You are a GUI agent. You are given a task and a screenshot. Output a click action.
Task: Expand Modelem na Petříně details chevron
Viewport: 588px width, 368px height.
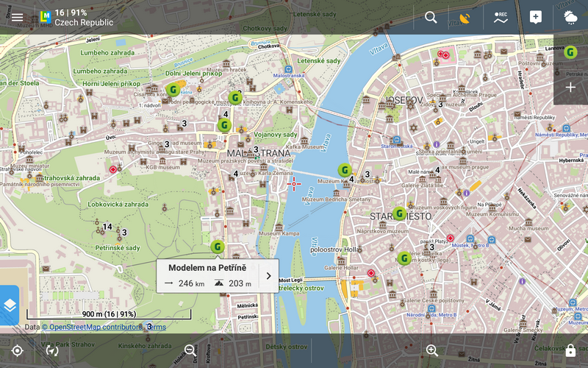tap(268, 276)
